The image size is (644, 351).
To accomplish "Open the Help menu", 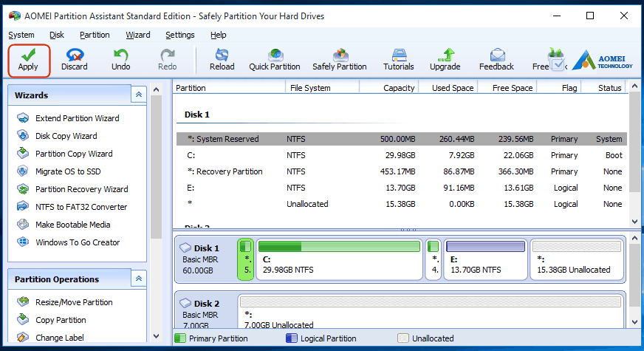I will pyautogui.click(x=218, y=35).
